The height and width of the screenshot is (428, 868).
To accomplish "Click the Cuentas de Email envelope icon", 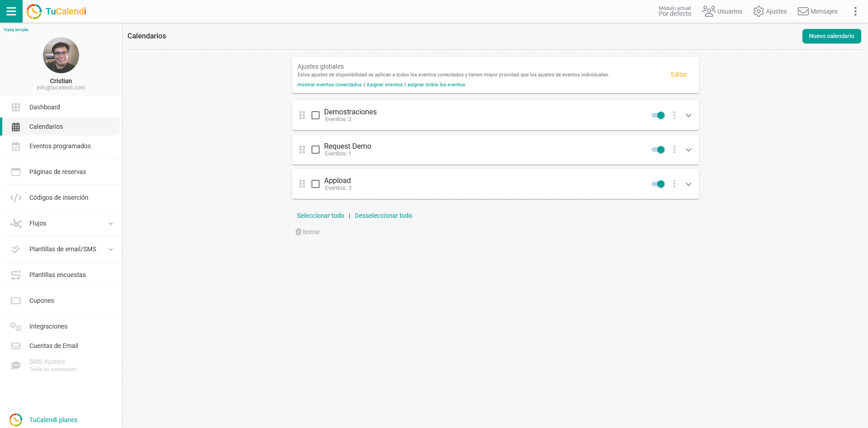I will pos(16,346).
